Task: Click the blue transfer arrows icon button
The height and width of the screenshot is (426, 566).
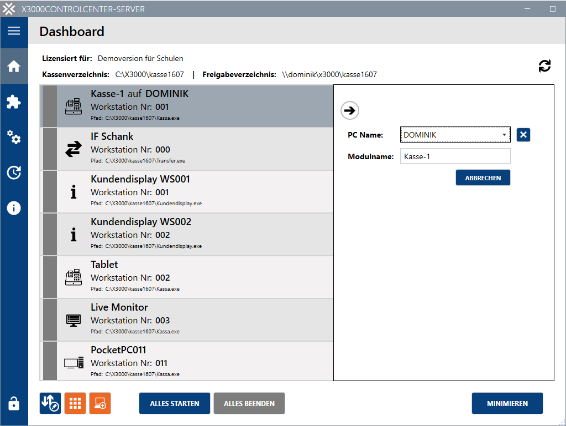Action: point(50,403)
